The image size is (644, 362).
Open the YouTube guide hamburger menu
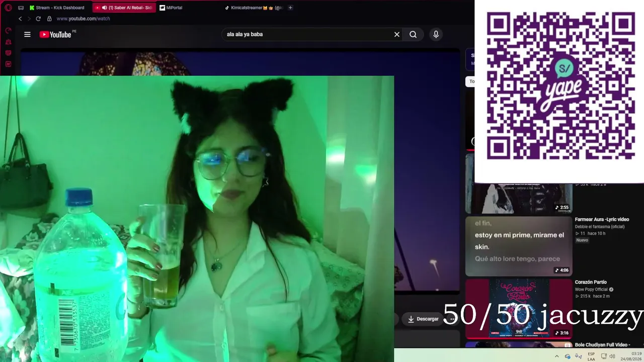27,34
